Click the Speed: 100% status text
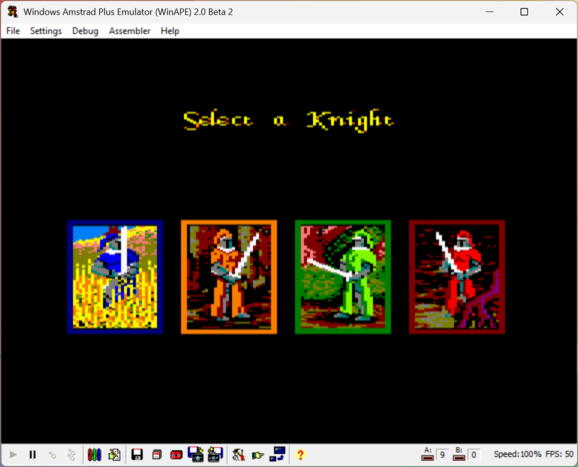This screenshot has height=467, width=578. click(x=517, y=454)
